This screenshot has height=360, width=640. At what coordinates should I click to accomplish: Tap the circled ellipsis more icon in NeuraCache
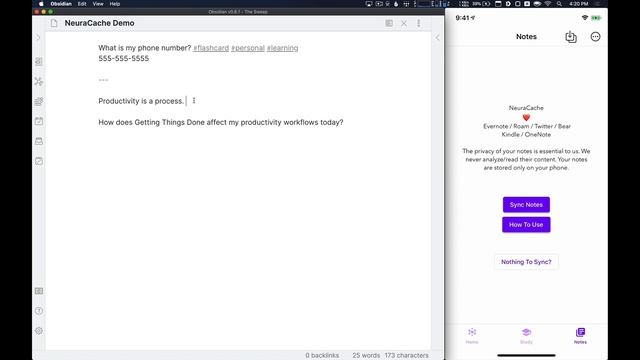(x=596, y=37)
